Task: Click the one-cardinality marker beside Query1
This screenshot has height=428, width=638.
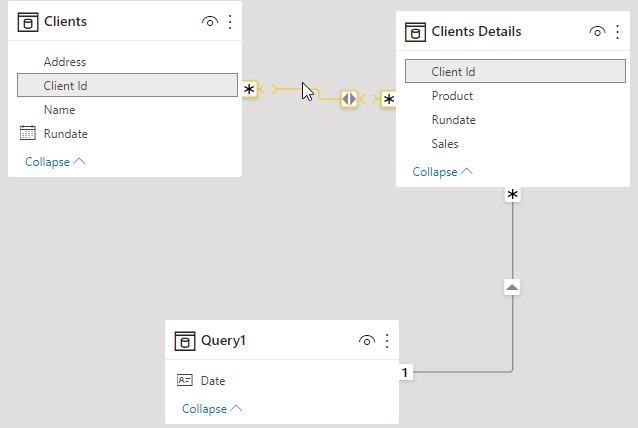Action: click(x=405, y=372)
